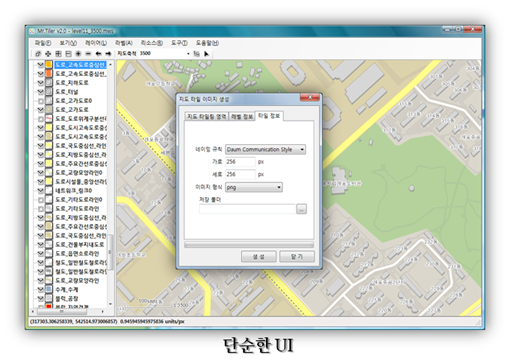This screenshot has width=510, height=362.
Task: Click the layer list vertical scrollbar thumb
Action: (x=110, y=252)
